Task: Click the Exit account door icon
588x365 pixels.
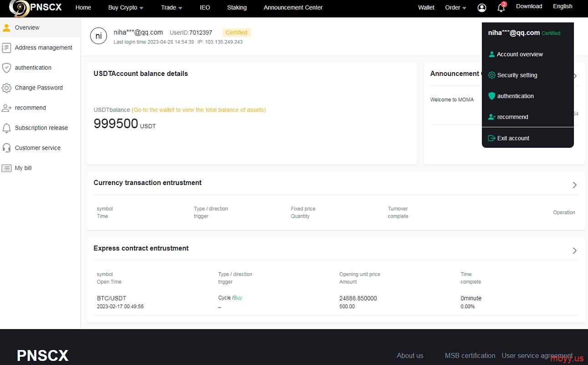Action: (492, 138)
